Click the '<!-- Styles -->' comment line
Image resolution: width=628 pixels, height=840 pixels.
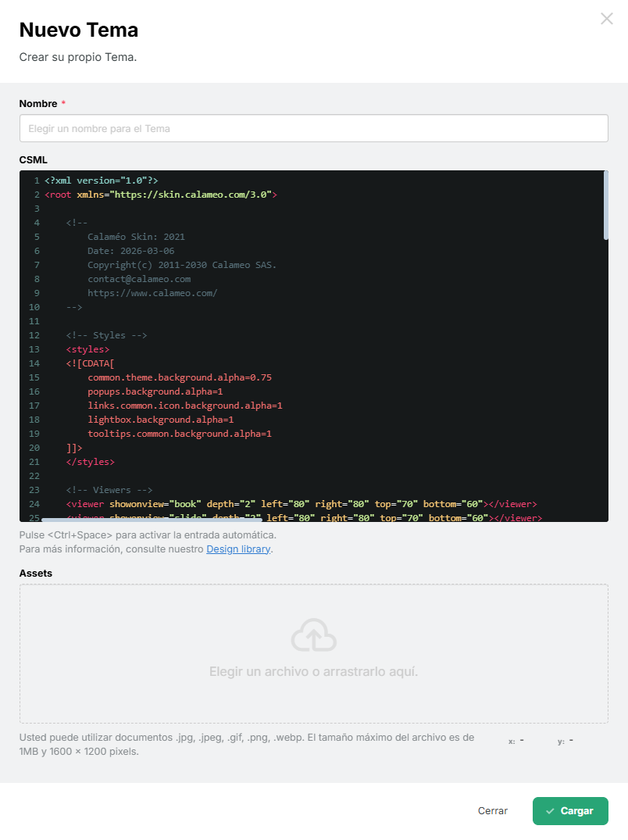pos(106,335)
